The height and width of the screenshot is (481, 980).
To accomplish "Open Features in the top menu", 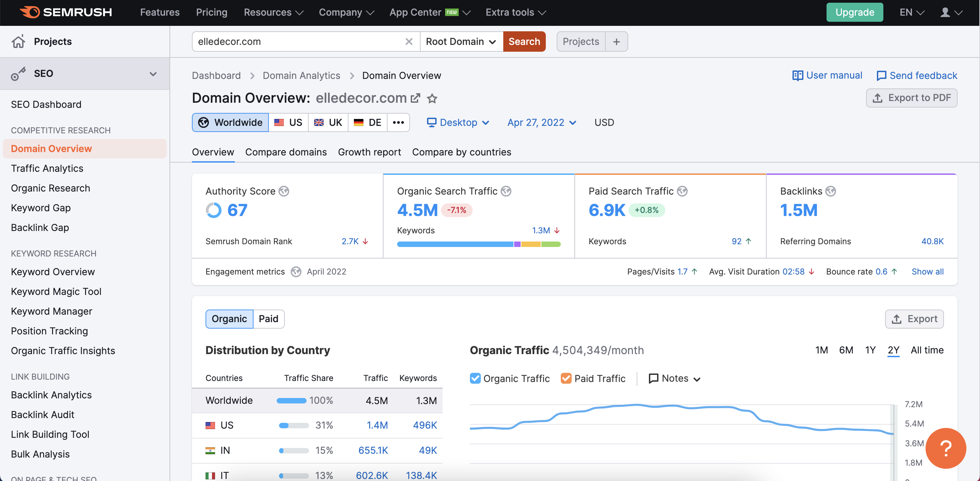I will click(x=160, y=13).
